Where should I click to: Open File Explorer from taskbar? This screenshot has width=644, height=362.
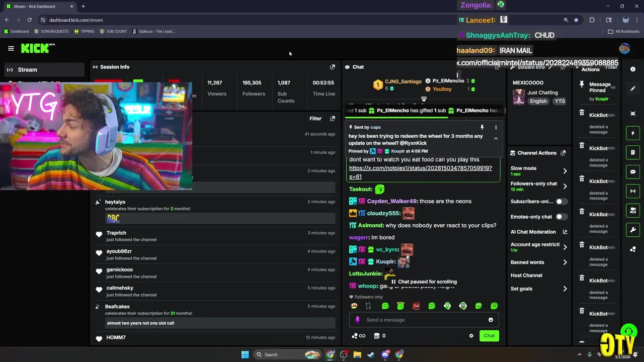coord(357,354)
